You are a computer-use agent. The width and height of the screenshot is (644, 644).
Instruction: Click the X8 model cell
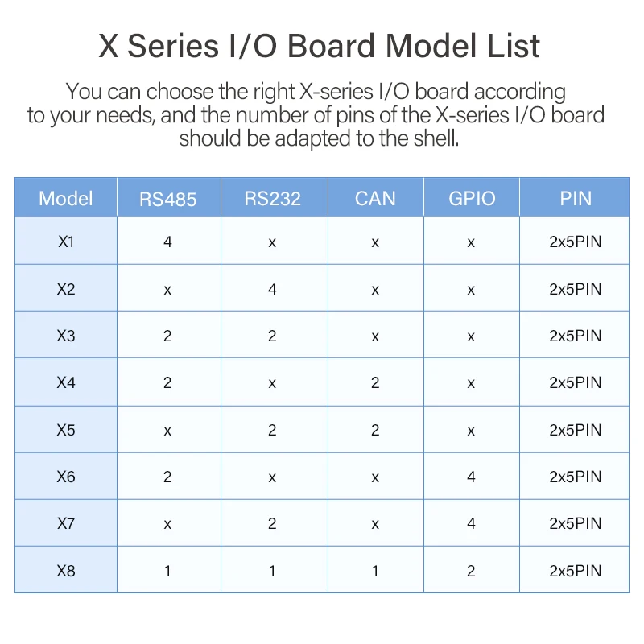[x=66, y=571]
